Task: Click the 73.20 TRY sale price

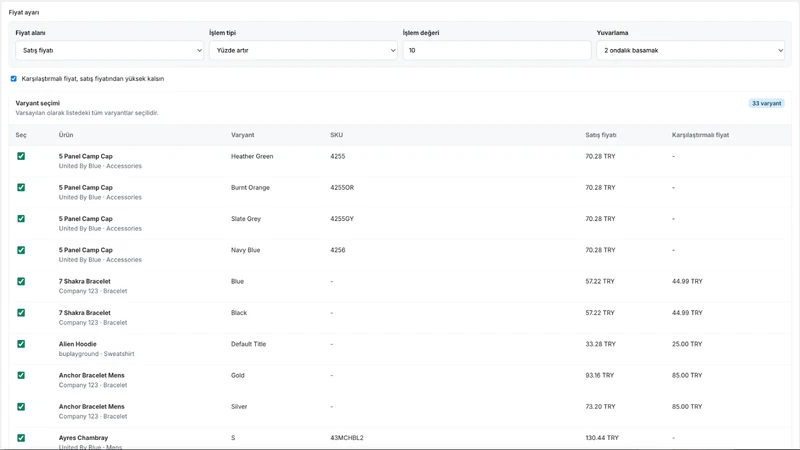Action: pyautogui.click(x=601, y=407)
